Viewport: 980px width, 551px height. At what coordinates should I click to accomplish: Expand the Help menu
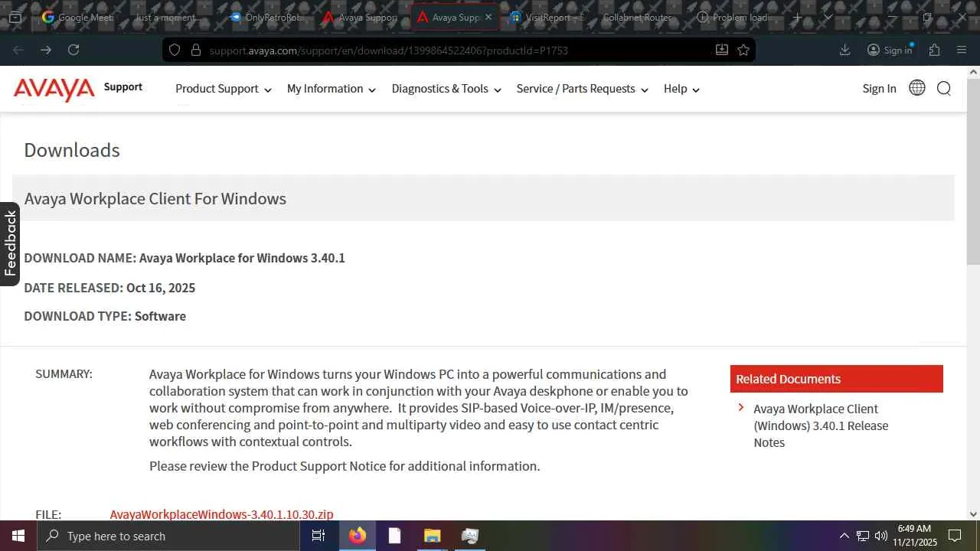[x=682, y=89]
